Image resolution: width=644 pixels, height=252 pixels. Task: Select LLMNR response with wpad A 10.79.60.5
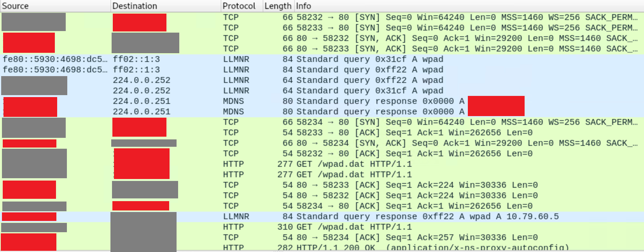pyautogui.click(x=389, y=217)
